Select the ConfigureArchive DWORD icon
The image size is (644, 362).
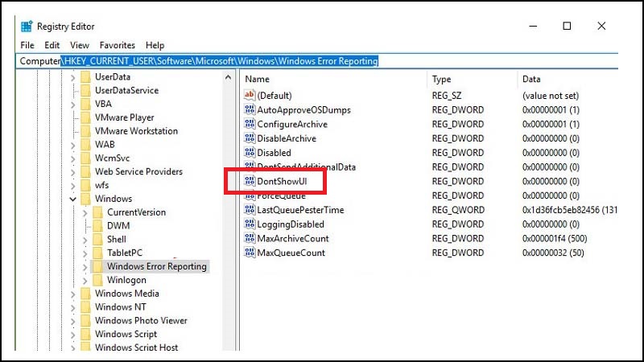click(250, 124)
